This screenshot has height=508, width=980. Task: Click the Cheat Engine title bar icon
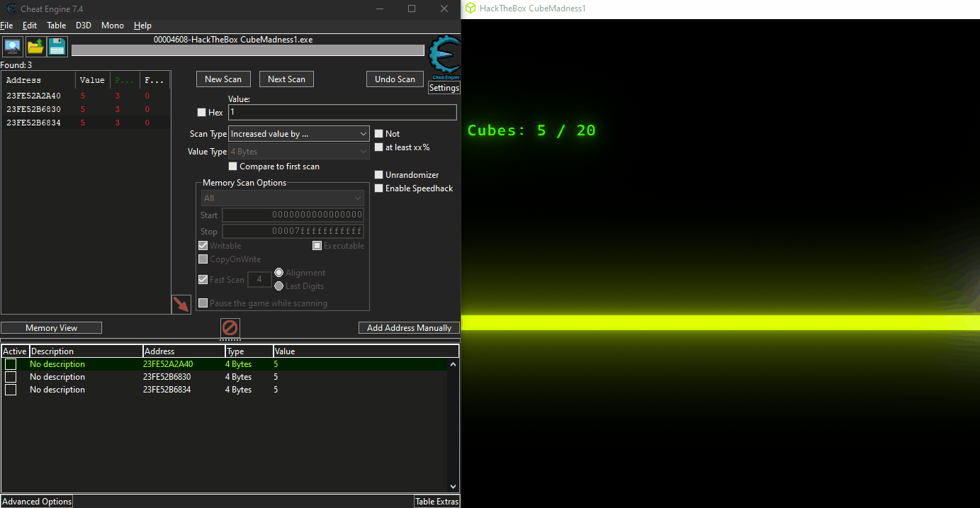point(12,9)
